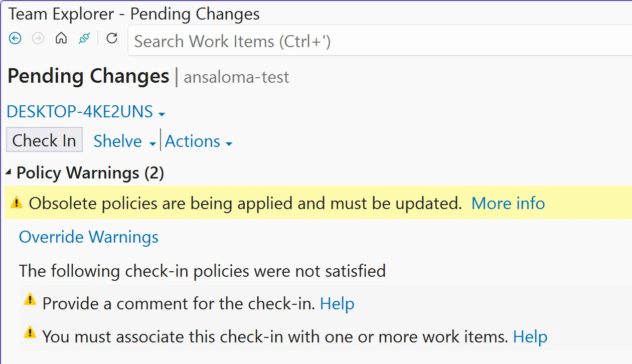Click the warning icon beside the work item policy
This screenshot has height=364, width=632.
(x=30, y=333)
